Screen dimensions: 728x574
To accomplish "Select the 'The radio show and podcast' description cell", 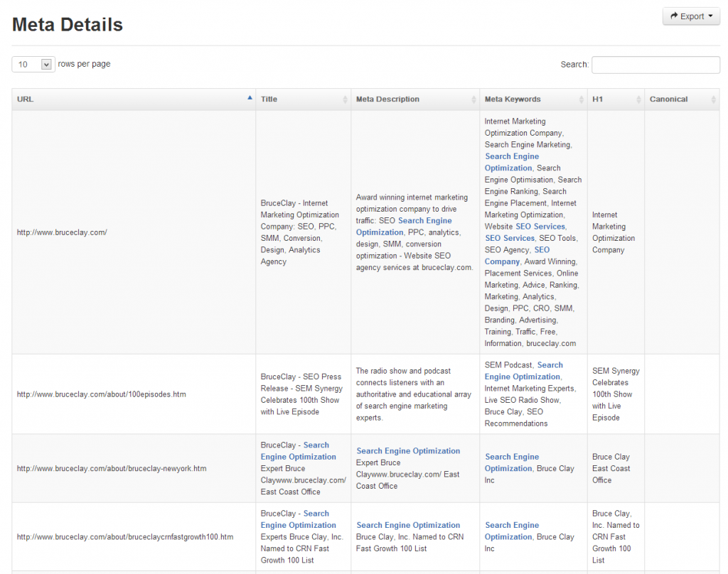I will (415, 394).
